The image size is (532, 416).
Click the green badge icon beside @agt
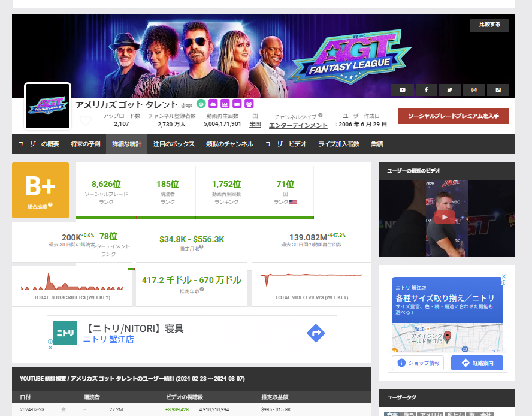pyautogui.click(x=201, y=104)
